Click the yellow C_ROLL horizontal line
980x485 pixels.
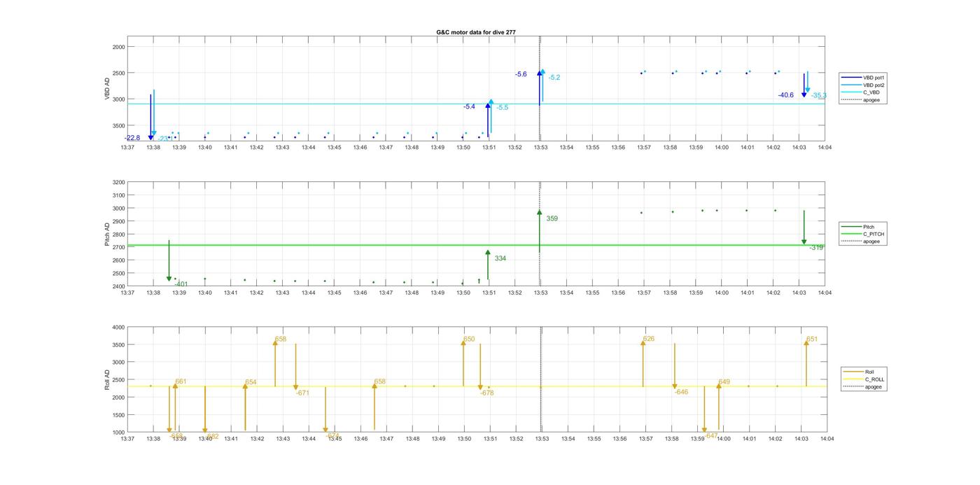tap(476, 386)
